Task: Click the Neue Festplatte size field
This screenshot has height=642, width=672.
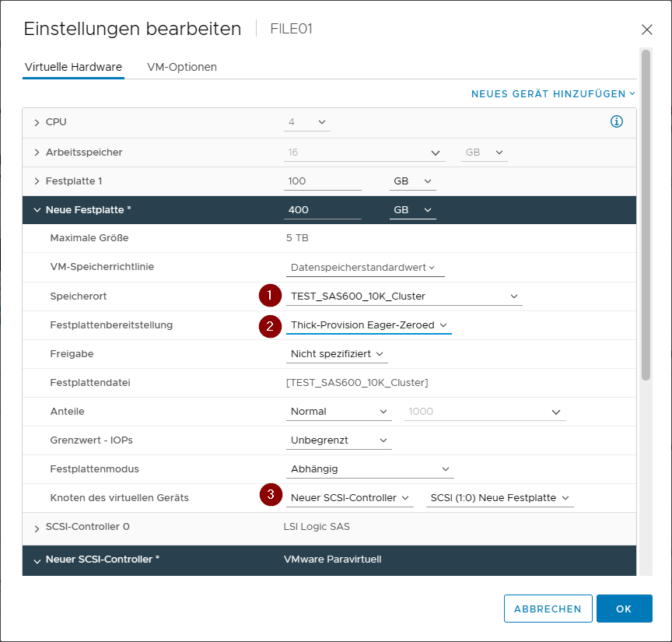Action: 323,210
